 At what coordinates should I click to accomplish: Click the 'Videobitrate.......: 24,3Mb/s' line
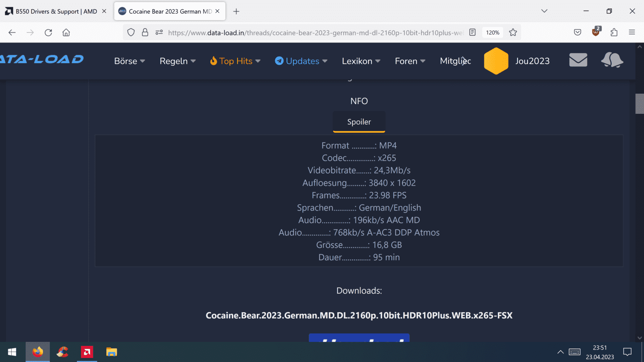click(x=359, y=171)
